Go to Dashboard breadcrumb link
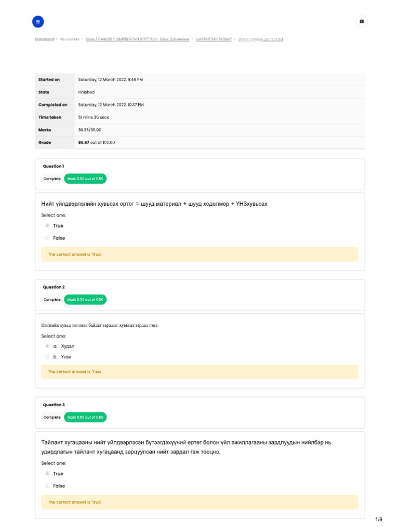Viewport: 399px width, 532px height. click(x=44, y=39)
